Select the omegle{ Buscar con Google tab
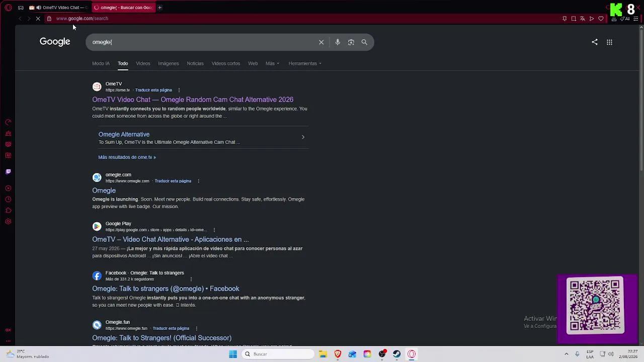Image resolution: width=644 pixels, height=362 pixels. 123,8
